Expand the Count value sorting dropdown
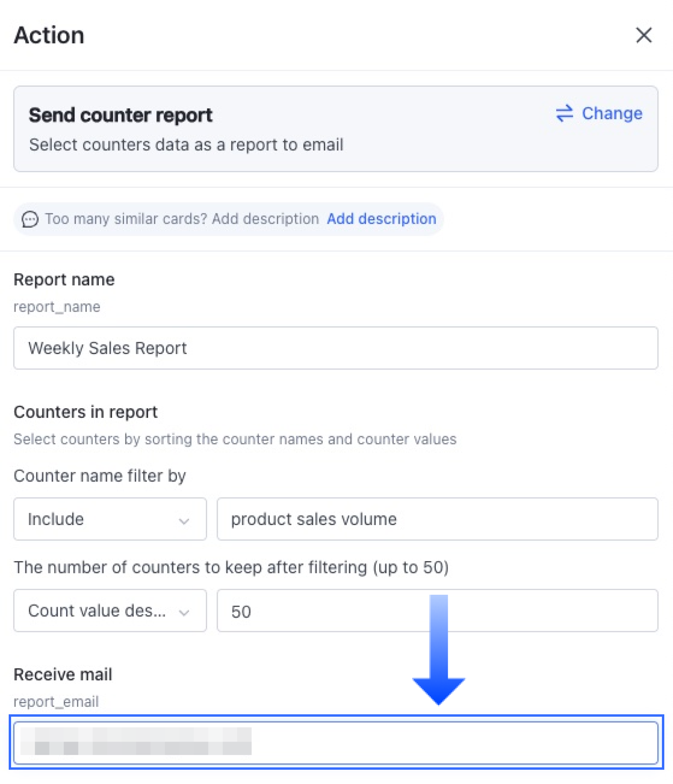 point(110,611)
